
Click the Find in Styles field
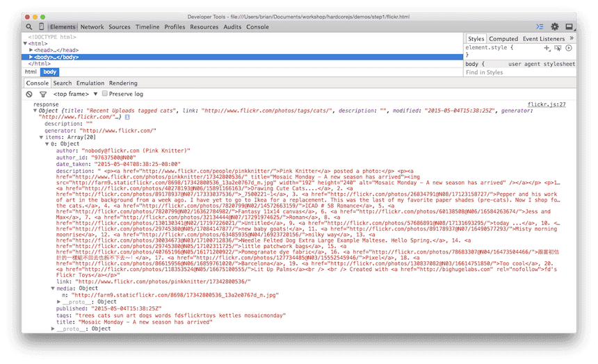tap(519, 72)
